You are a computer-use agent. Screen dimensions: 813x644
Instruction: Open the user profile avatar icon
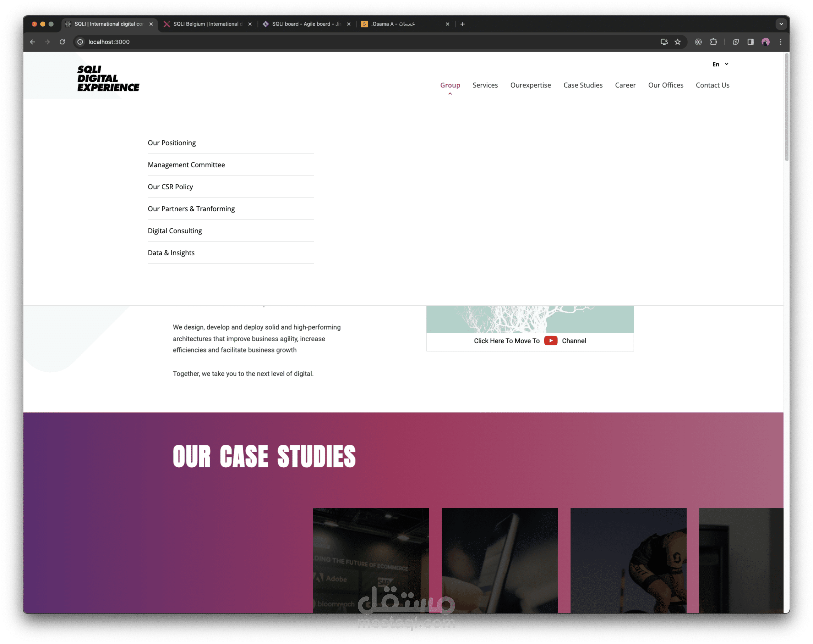(765, 42)
